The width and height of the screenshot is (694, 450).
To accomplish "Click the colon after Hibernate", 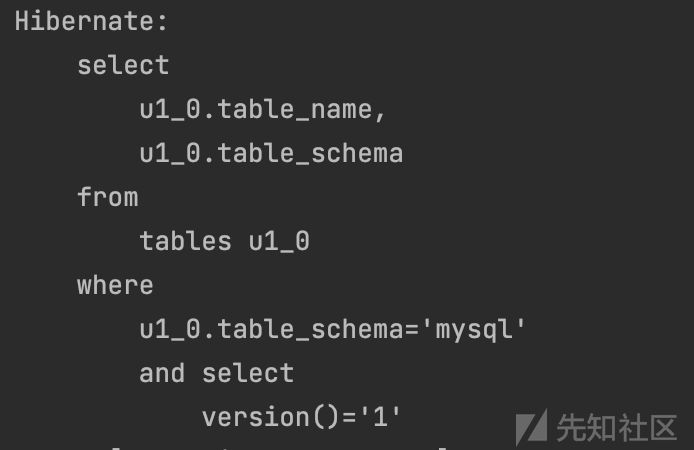I will point(162,23).
